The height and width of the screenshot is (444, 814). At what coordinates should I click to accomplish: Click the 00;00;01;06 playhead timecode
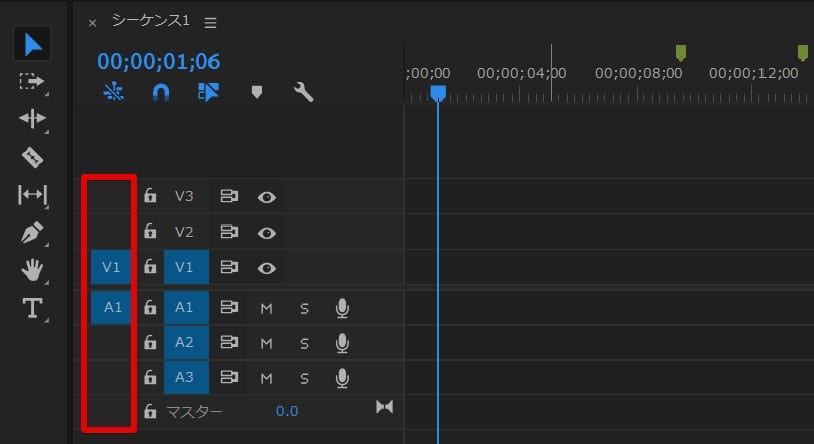pos(159,62)
